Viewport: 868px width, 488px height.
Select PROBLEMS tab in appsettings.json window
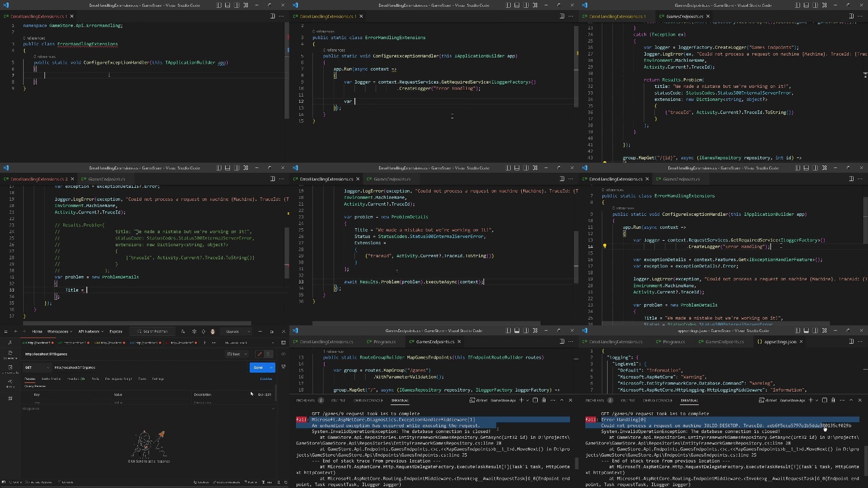pos(595,400)
